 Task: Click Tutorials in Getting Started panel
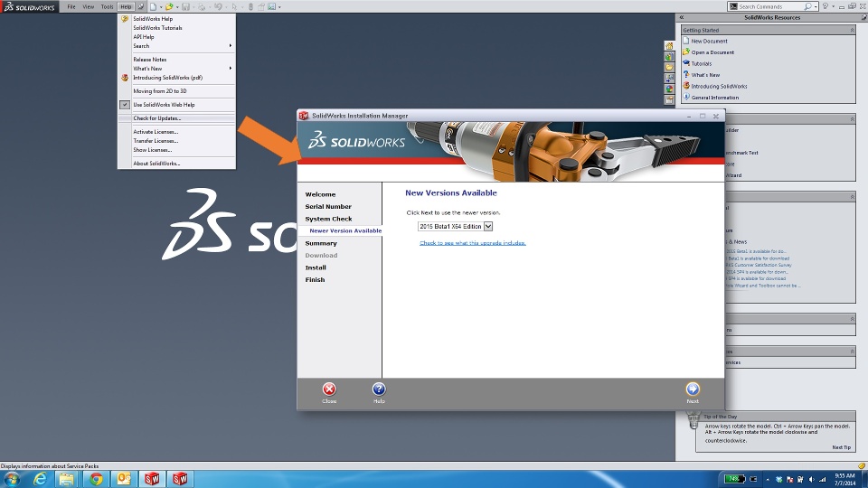[x=702, y=63]
